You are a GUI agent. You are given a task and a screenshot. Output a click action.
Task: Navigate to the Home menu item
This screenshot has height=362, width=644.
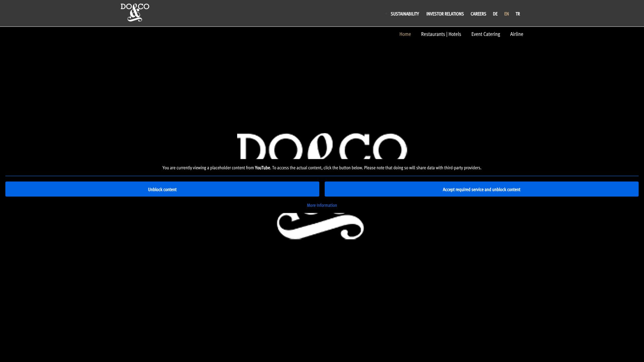[405, 34]
